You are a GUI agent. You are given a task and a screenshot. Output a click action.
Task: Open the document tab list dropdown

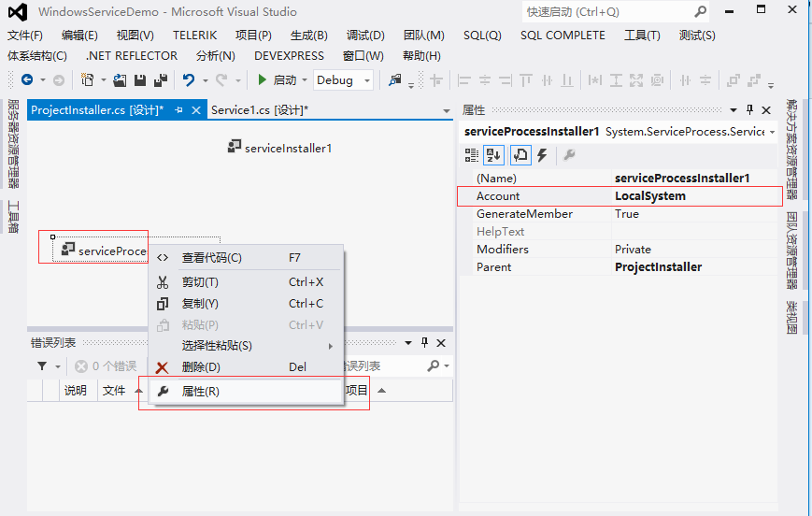point(446,110)
